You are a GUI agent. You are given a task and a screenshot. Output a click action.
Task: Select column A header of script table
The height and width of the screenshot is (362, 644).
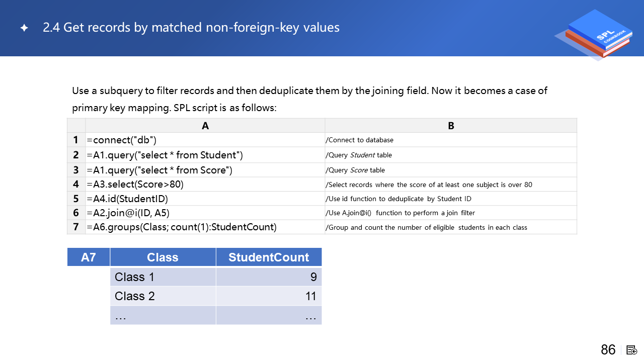205,126
